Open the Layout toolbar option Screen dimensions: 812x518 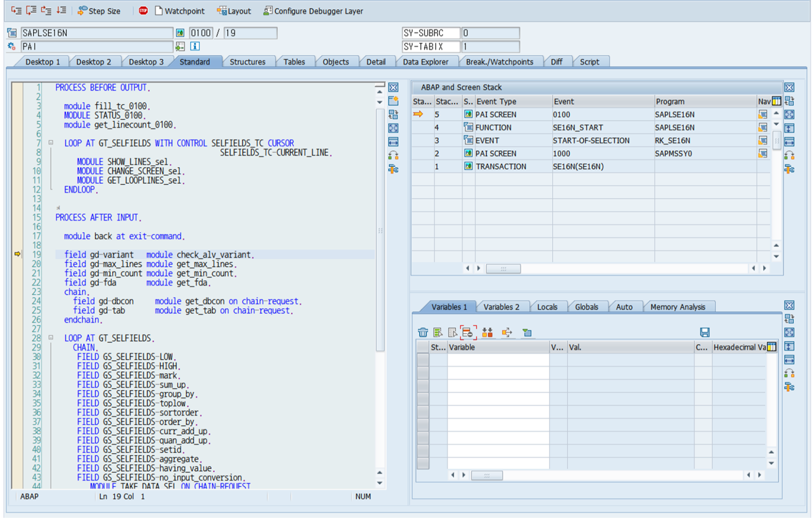[234, 11]
